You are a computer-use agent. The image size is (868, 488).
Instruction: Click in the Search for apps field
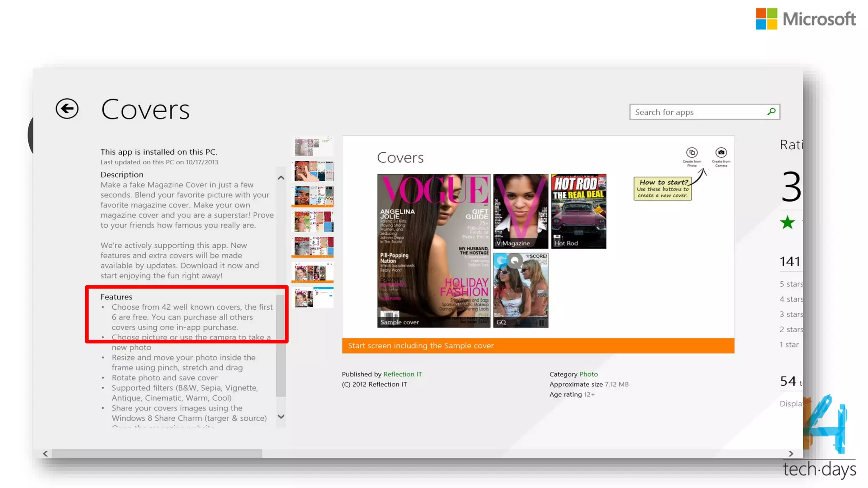697,112
